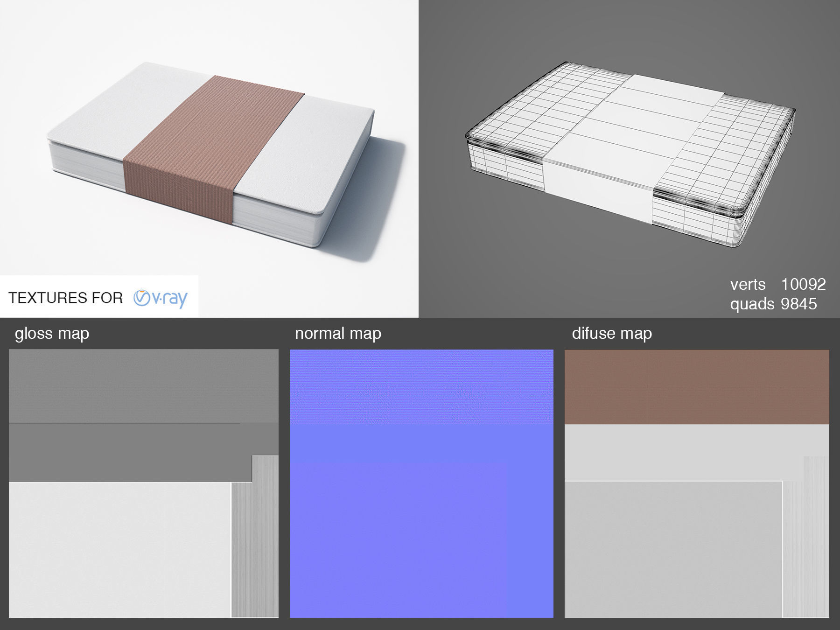Click the quads count '9845'
The image size is (840, 630).
click(x=798, y=304)
